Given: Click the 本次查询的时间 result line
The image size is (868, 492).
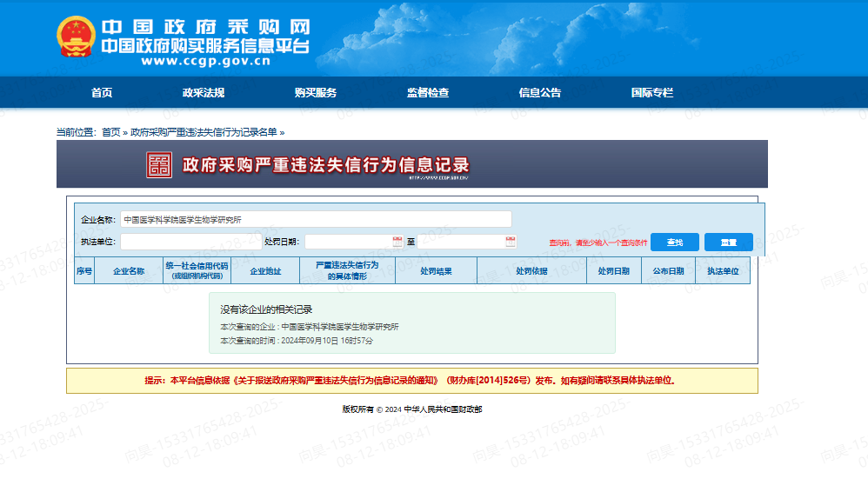Looking at the screenshot, I should [297, 341].
